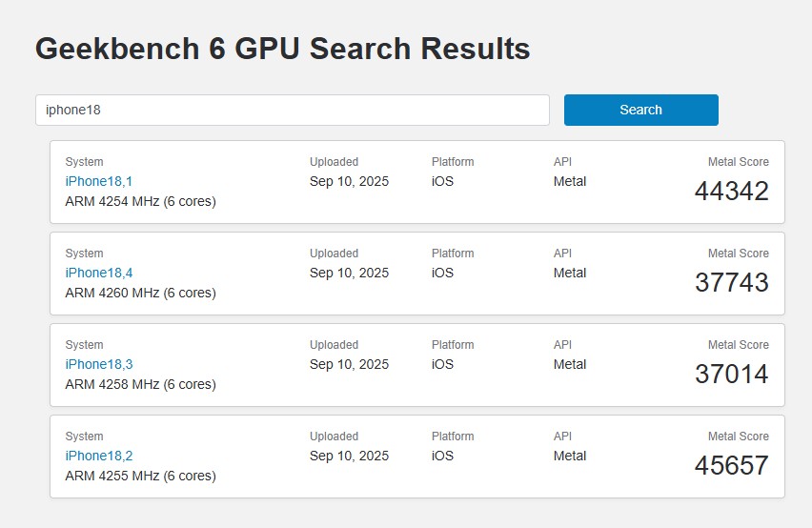
Task: Click the ARM 4260 MHz processor text
Action: (x=140, y=293)
